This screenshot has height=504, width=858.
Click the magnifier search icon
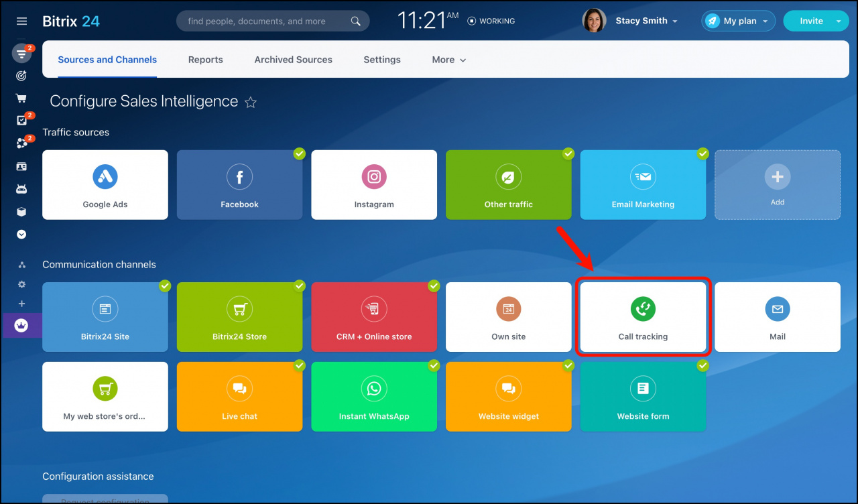(x=356, y=21)
